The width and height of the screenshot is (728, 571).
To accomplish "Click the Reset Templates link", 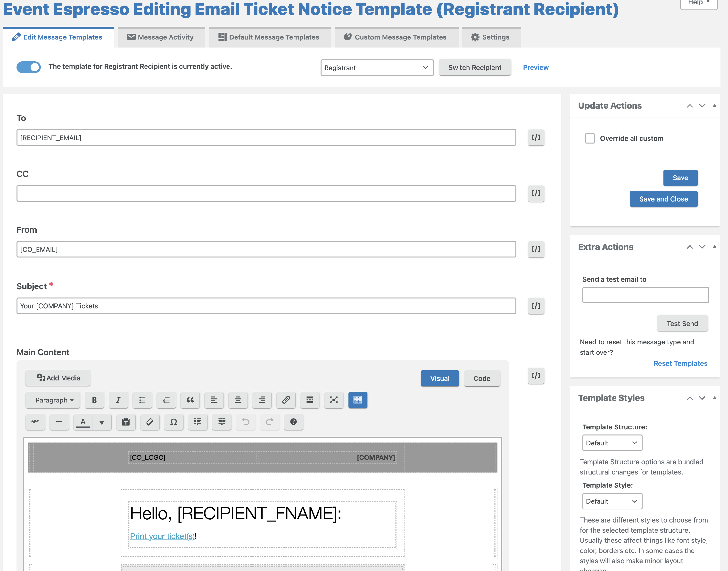I will pos(680,363).
